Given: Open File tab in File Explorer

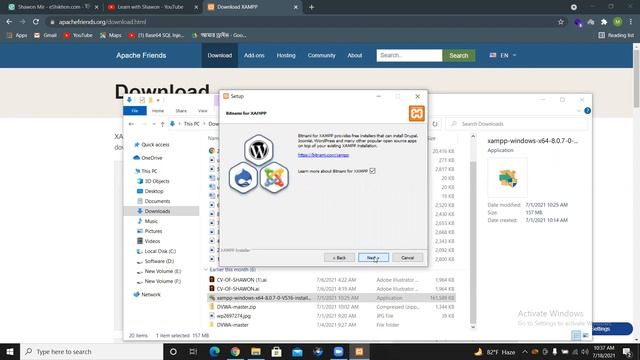Looking at the screenshot, I should 135,111.
